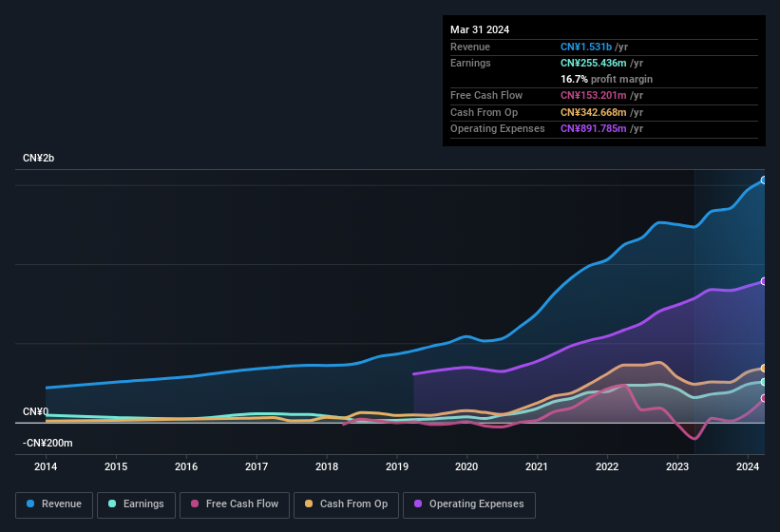Click the CN¥891.785m operating expenses value
780x532 pixels.
click(593, 128)
